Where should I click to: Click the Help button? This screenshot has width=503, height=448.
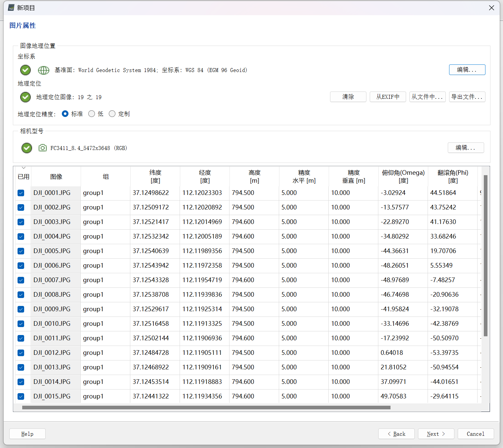tap(27, 434)
